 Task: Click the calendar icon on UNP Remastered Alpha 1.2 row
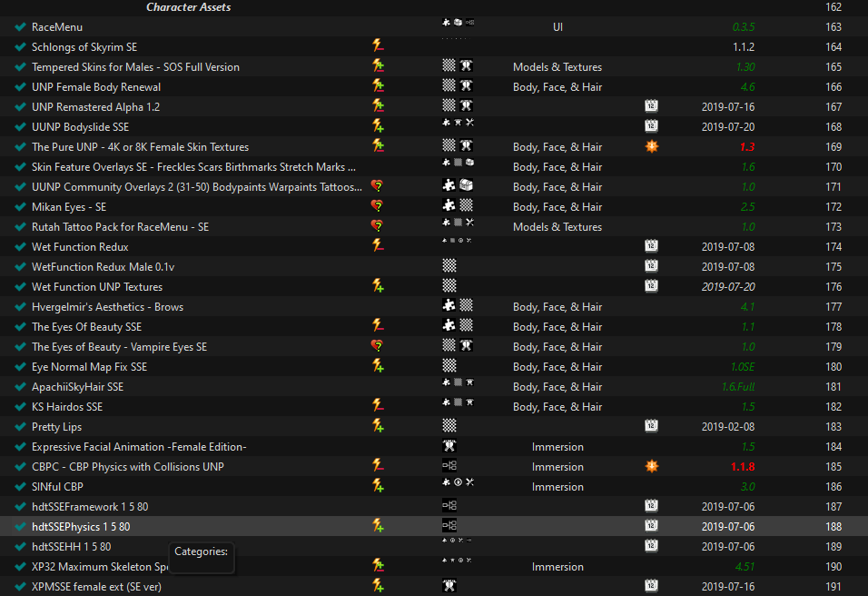point(652,106)
